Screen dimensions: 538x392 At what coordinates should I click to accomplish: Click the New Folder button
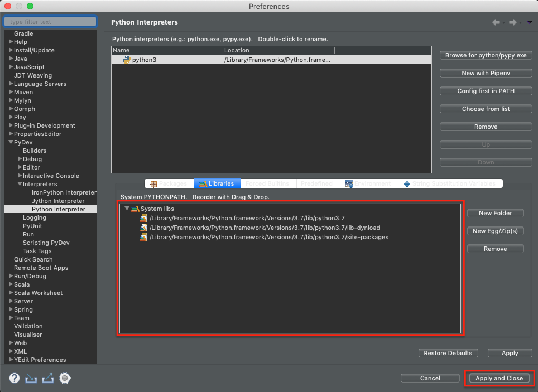click(496, 213)
